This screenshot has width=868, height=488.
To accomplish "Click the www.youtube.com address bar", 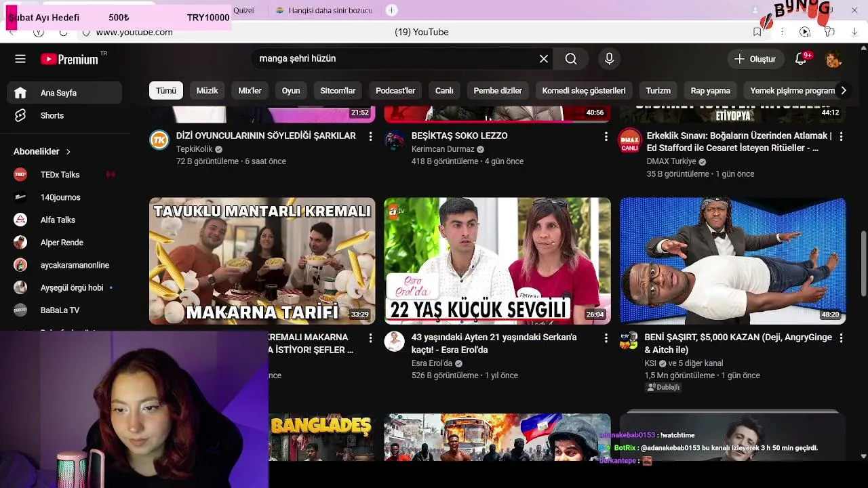I will 134,32.
